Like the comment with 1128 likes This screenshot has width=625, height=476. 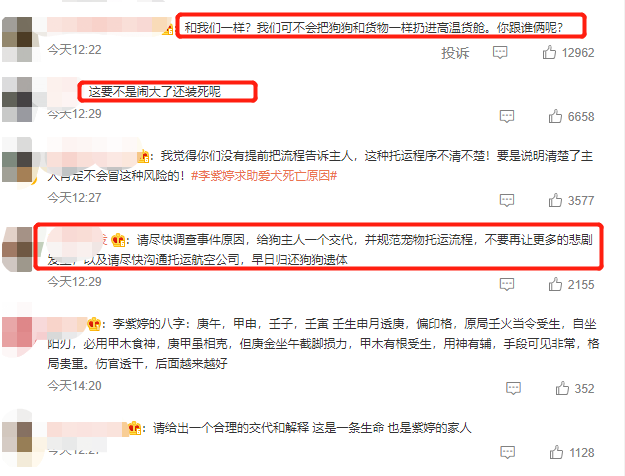click(x=556, y=452)
